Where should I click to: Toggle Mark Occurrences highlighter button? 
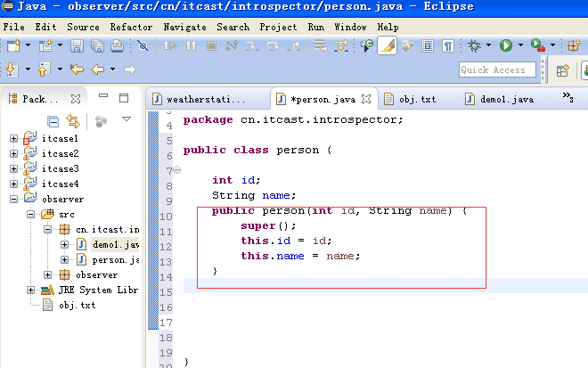click(x=387, y=45)
